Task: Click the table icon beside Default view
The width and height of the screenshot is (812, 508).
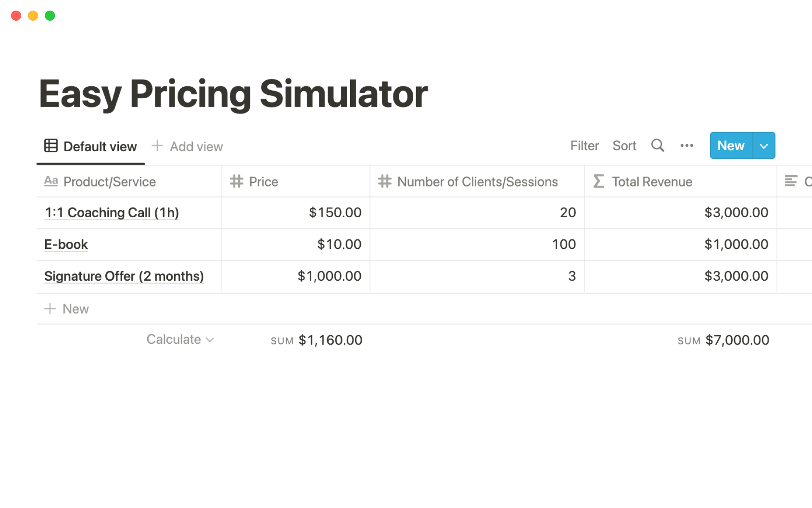Action: point(51,146)
